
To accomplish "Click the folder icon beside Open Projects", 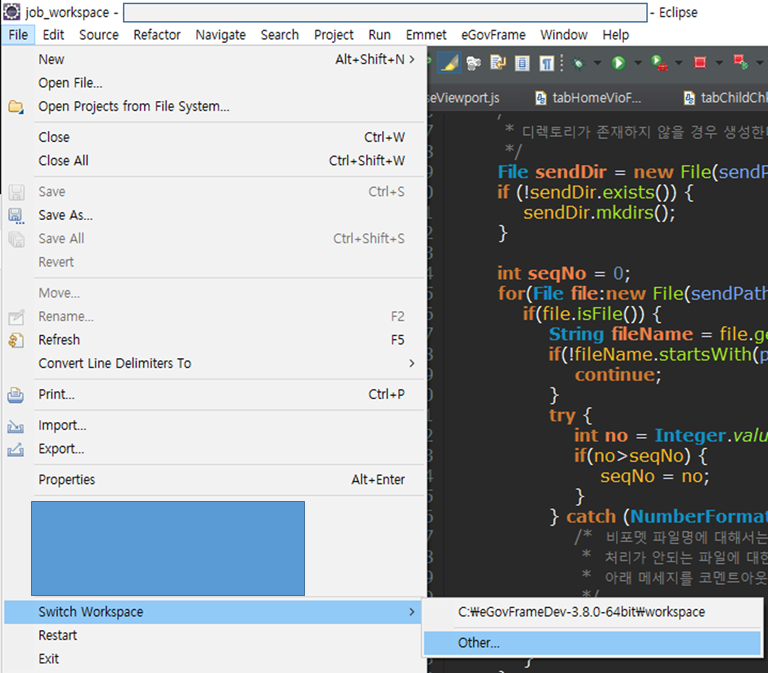I will click(16, 106).
